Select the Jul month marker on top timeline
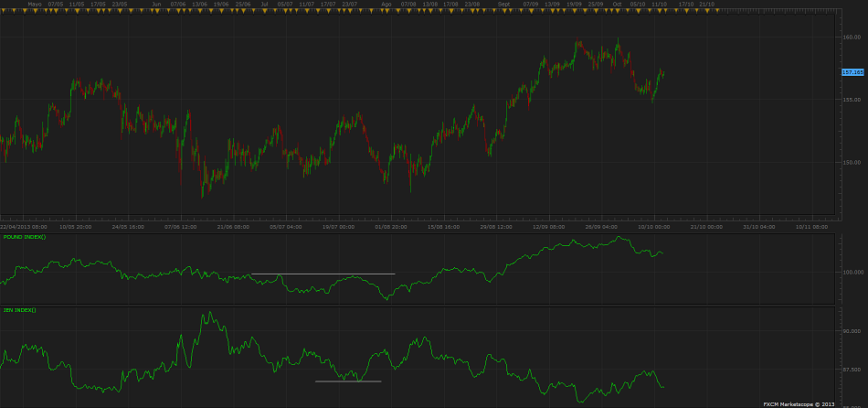The image size is (868, 408). coord(265,4)
